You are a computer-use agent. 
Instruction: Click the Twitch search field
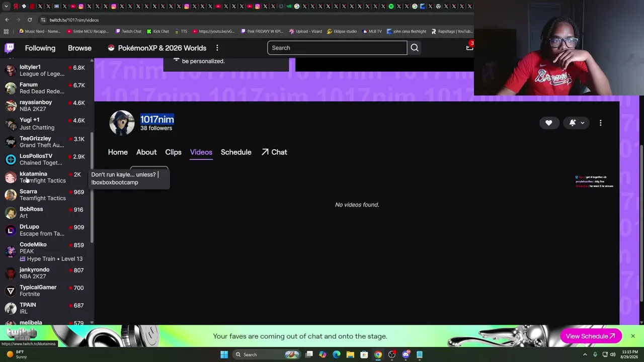[x=337, y=48]
